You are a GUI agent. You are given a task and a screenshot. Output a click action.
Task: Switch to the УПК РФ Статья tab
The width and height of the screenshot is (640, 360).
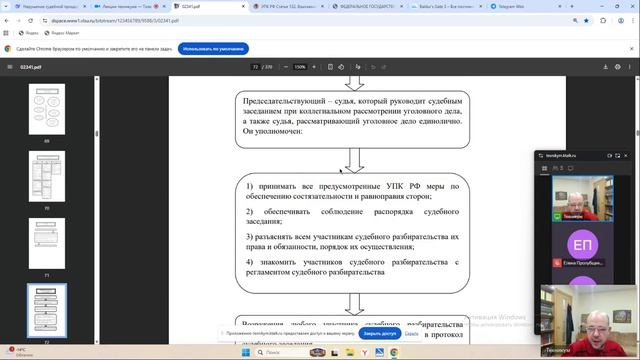coord(288,7)
